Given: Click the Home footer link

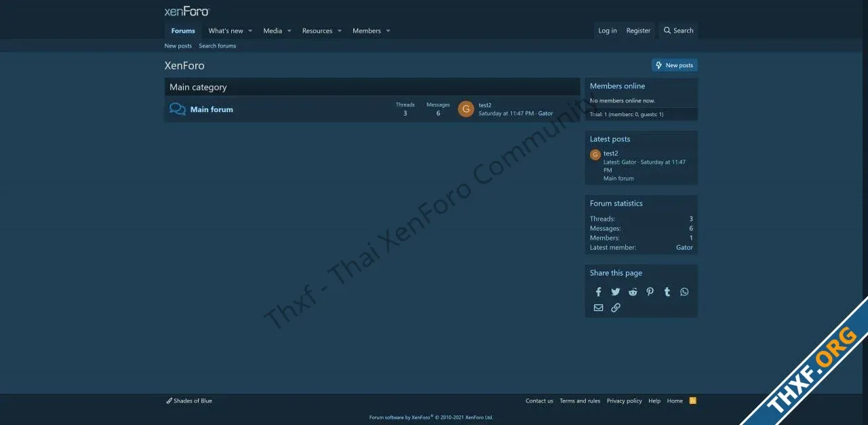Looking at the screenshot, I should click(675, 401).
